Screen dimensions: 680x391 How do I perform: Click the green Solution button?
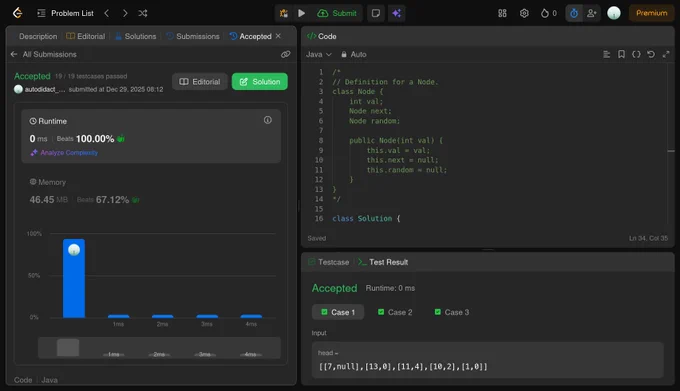pyautogui.click(x=259, y=81)
